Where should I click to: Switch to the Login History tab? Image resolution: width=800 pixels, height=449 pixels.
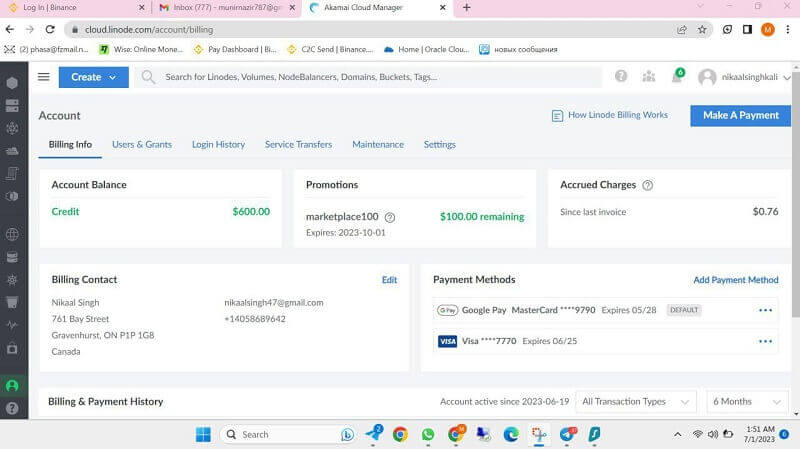point(218,144)
